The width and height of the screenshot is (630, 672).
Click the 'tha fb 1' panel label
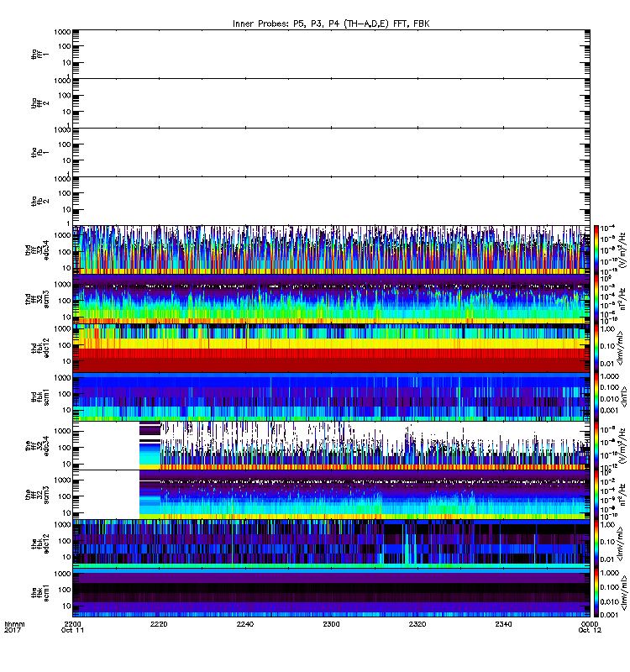click(39, 152)
